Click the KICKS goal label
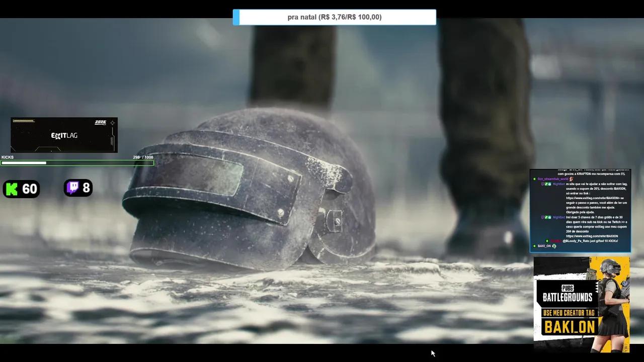644x362 pixels. (x=8, y=157)
